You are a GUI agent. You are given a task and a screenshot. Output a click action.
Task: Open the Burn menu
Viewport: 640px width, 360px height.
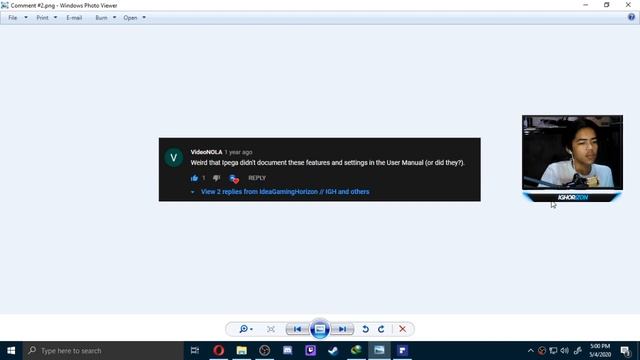[x=101, y=18]
